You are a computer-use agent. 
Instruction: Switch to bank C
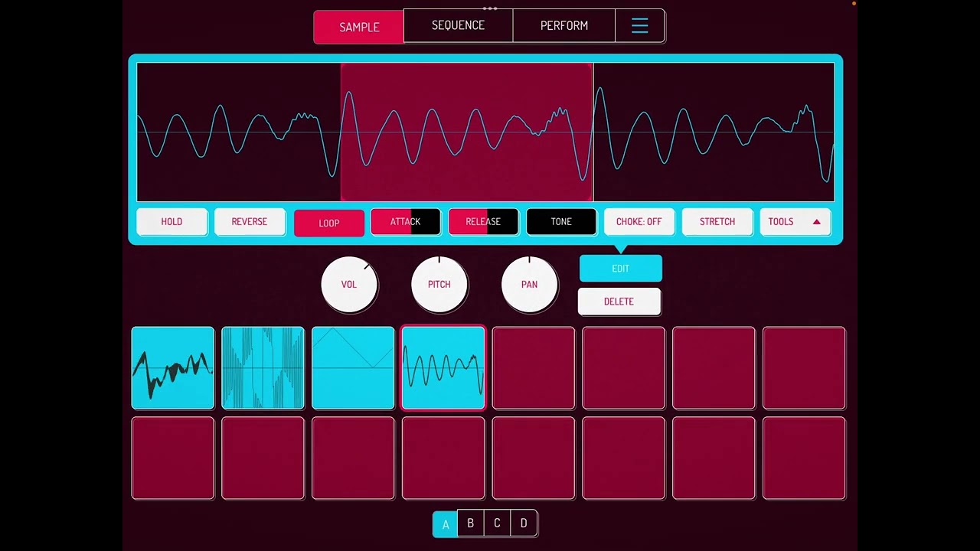497,523
